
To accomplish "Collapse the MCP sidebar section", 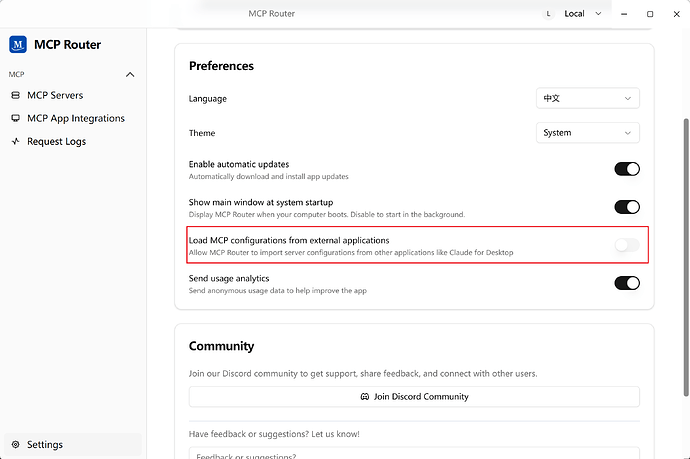I will 130,74.
